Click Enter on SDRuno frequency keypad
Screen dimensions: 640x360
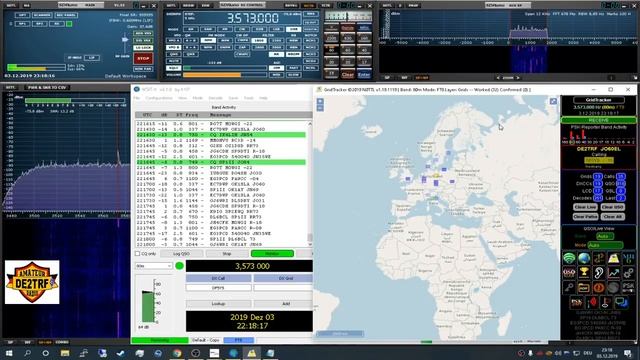point(364,74)
